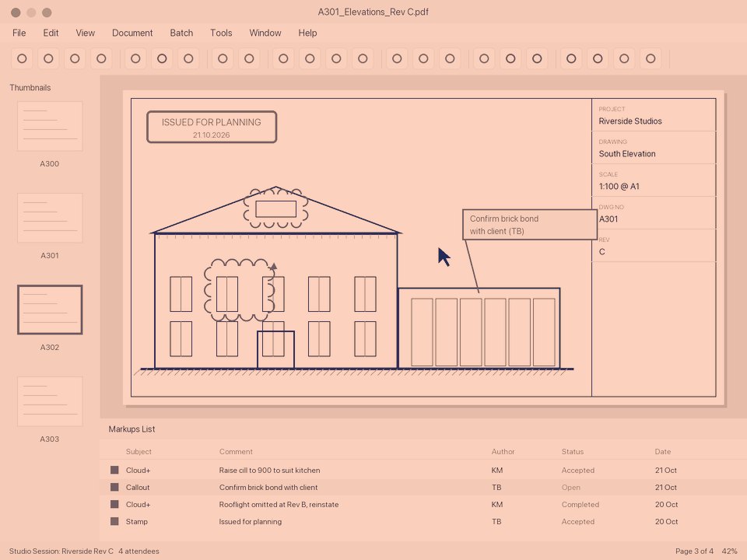Click the 42% zoom level
The image size is (747, 560).
(x=729, y=551)
